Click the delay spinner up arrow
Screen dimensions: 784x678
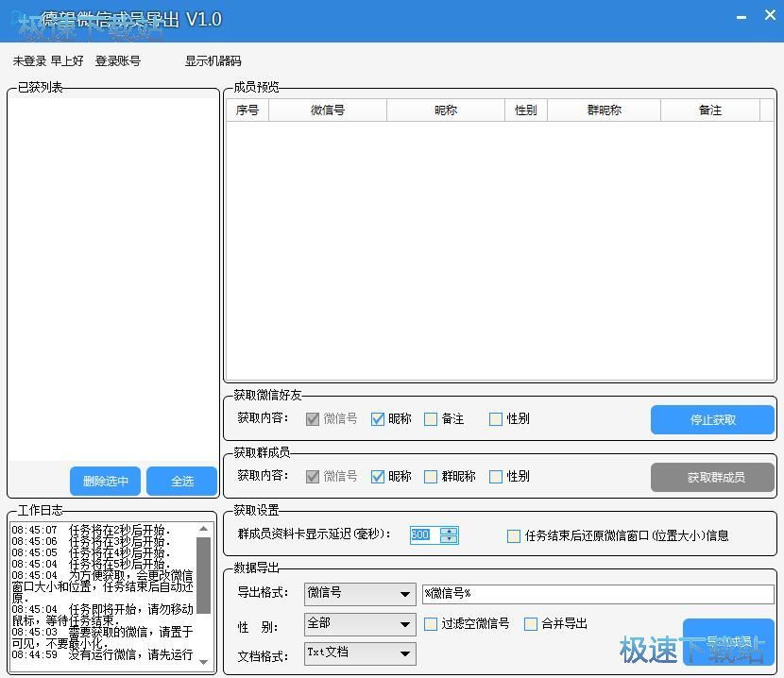[449, 531]
